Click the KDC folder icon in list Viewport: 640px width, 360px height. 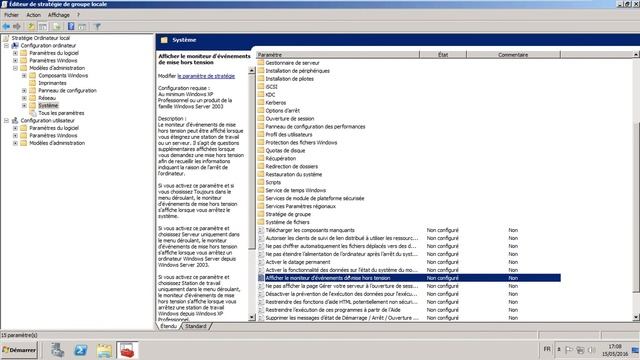click(261, 94)
